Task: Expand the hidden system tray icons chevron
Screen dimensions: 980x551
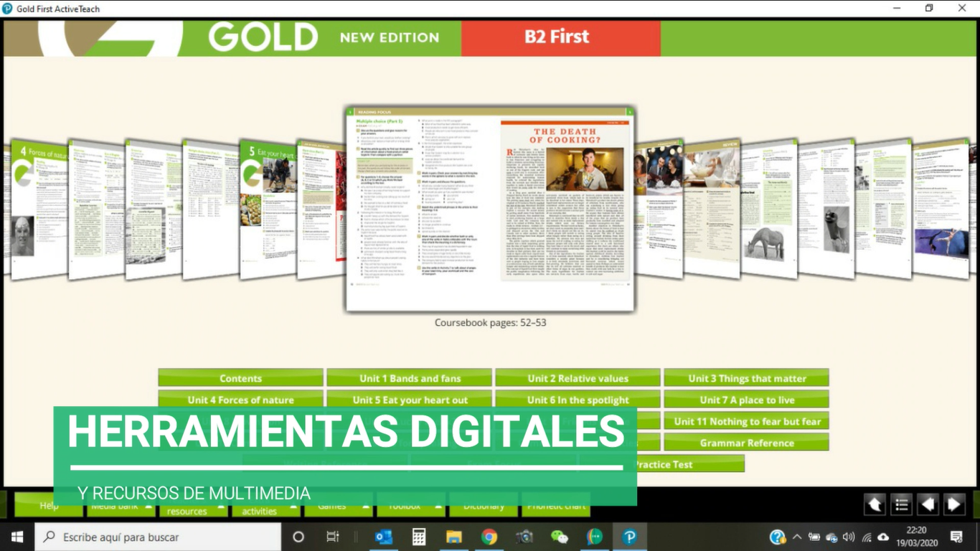Action: [x=796, y=537]
